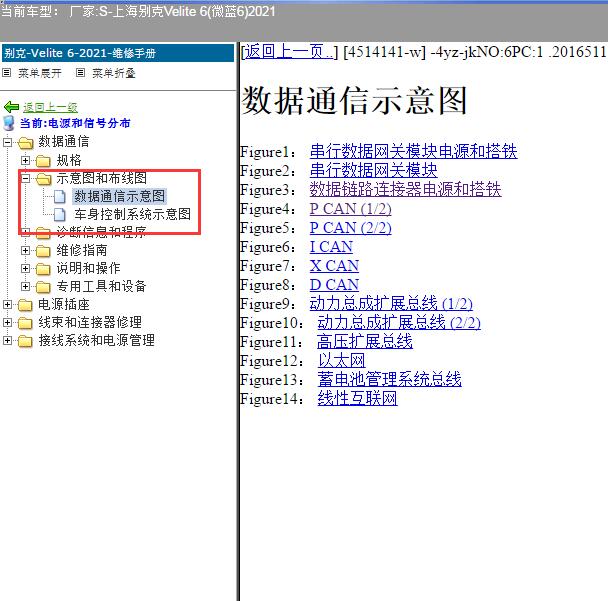Click the 数据通信示意图 page heading
Viewport: 608px width, 601px height.
point(354,101)
